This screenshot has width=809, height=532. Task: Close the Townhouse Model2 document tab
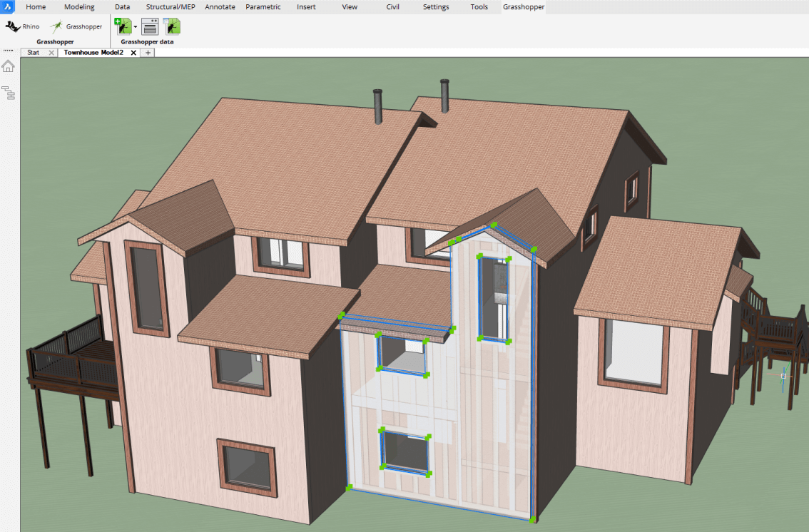[x=133, y=53]
